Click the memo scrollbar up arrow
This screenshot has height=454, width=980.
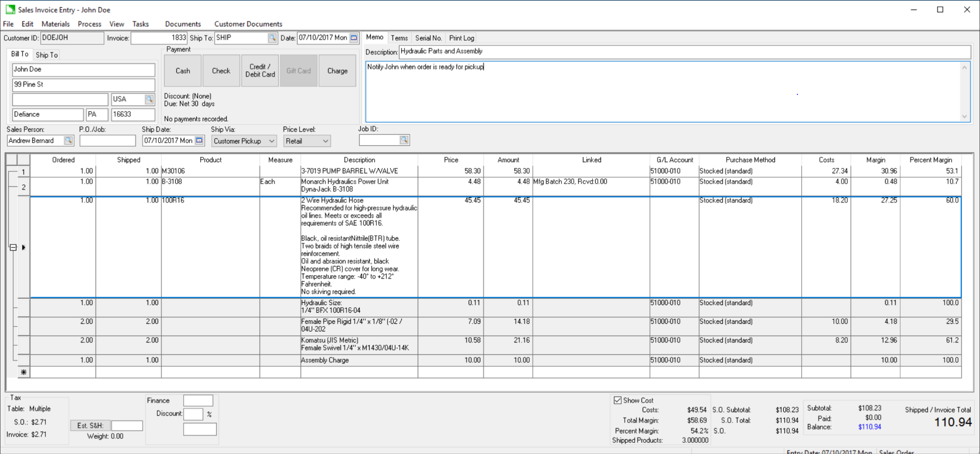965,68
